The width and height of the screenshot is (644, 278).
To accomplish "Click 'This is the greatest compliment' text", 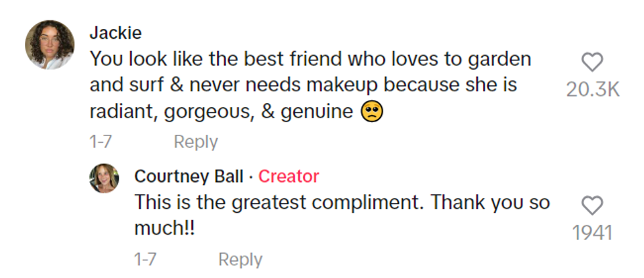I will (279, 202).
